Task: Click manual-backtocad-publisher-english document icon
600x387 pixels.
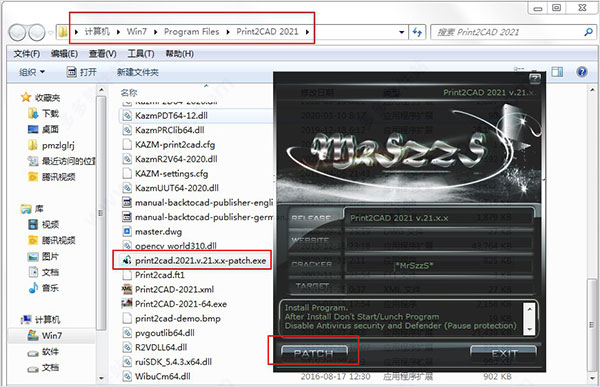Action: 127,202
